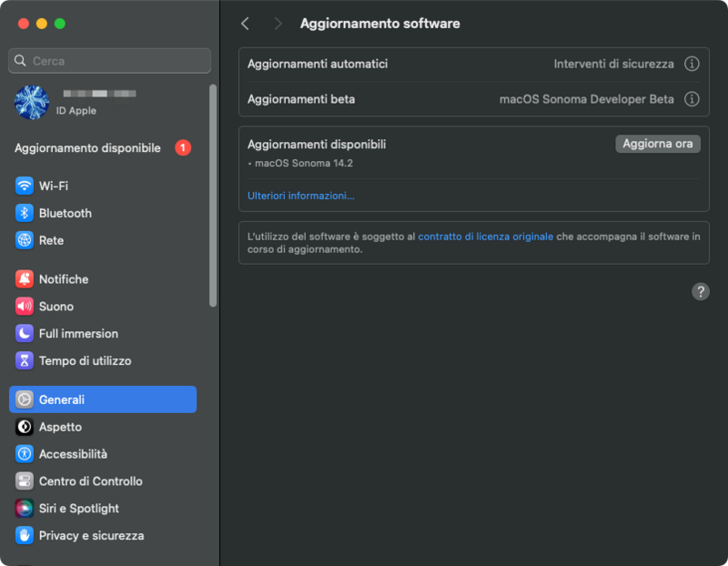Click the Accessibilità icon
This screenshot has height=566, width=728.
click(x=25, y=454)
